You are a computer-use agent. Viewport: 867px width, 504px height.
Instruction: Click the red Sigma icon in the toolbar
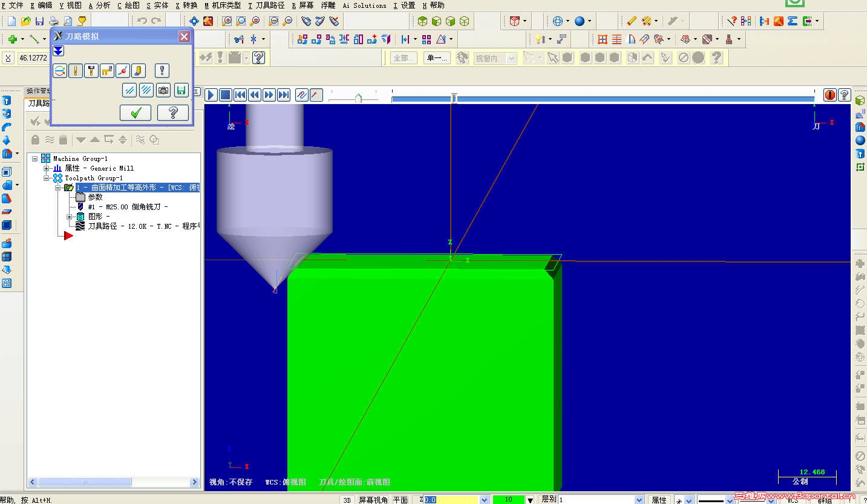click(x=793, y=21)
